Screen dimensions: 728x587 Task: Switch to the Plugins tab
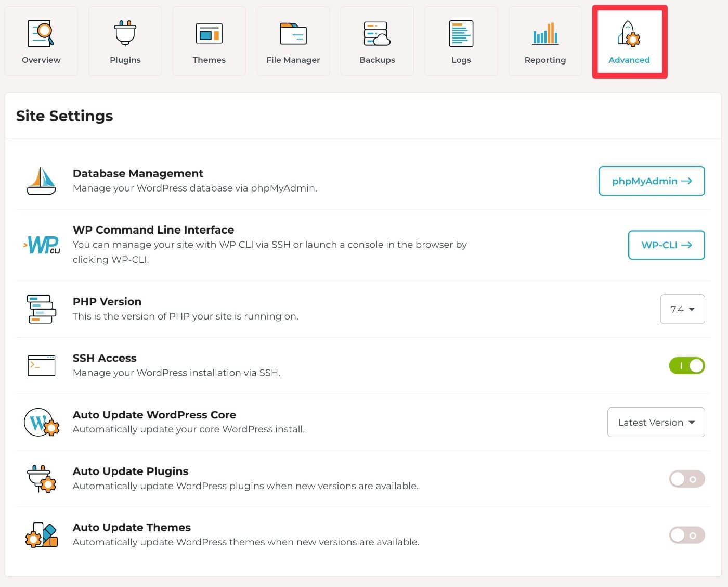[x=125, y=42]
